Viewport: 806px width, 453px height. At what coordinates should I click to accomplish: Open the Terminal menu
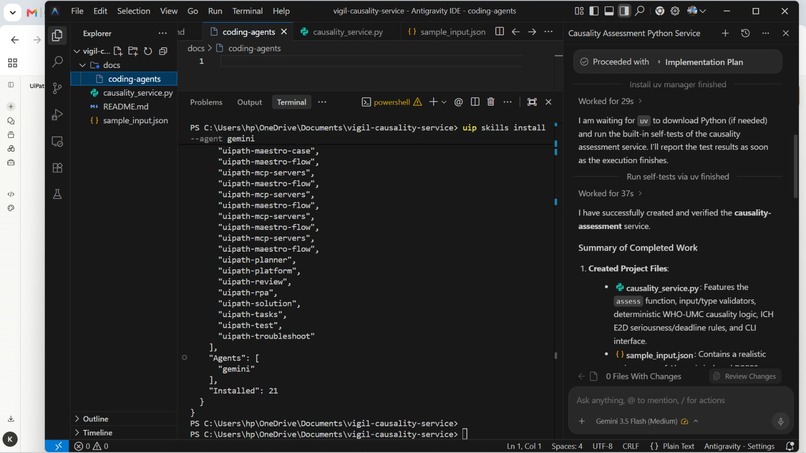(x=247, y=11)
